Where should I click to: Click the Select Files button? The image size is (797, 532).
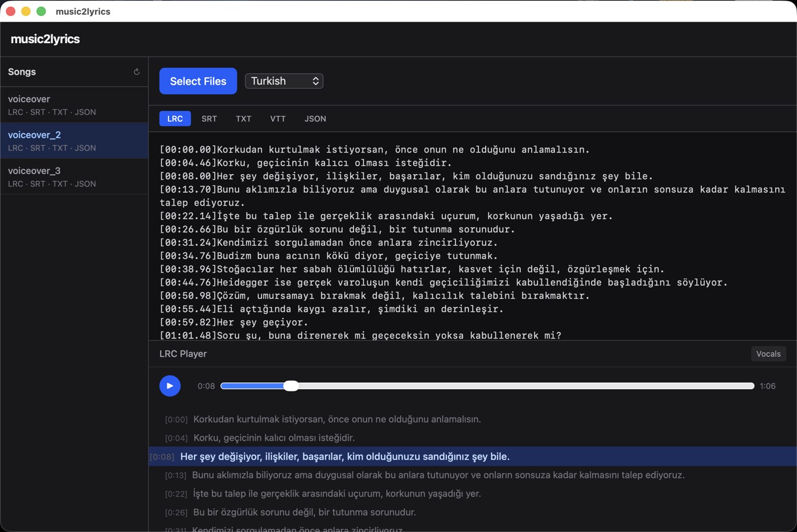click(x=198, y=81)
